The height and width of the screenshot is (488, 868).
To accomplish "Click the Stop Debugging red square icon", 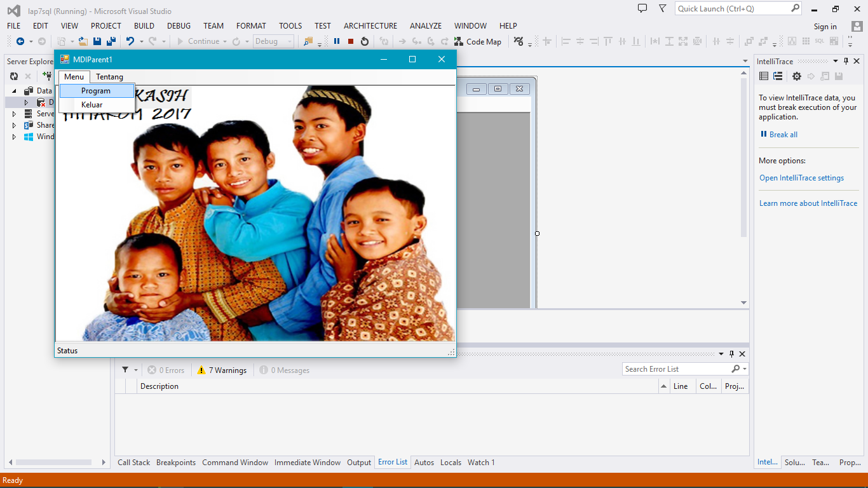I will (x=349, y=41).
